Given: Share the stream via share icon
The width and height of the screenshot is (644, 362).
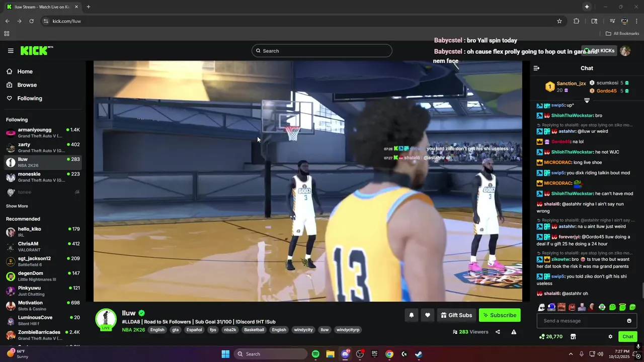Looking at the screenshot, I should click(x=498, y=332).
